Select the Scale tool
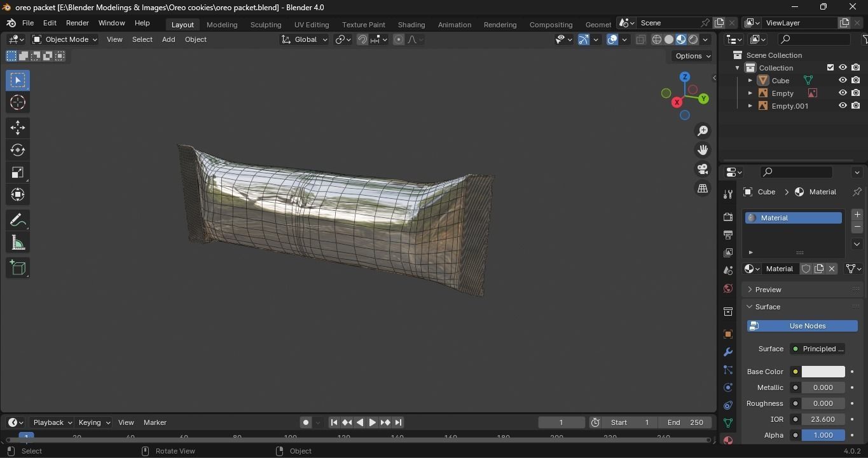 pyautogui.click(x=18, y=172)
